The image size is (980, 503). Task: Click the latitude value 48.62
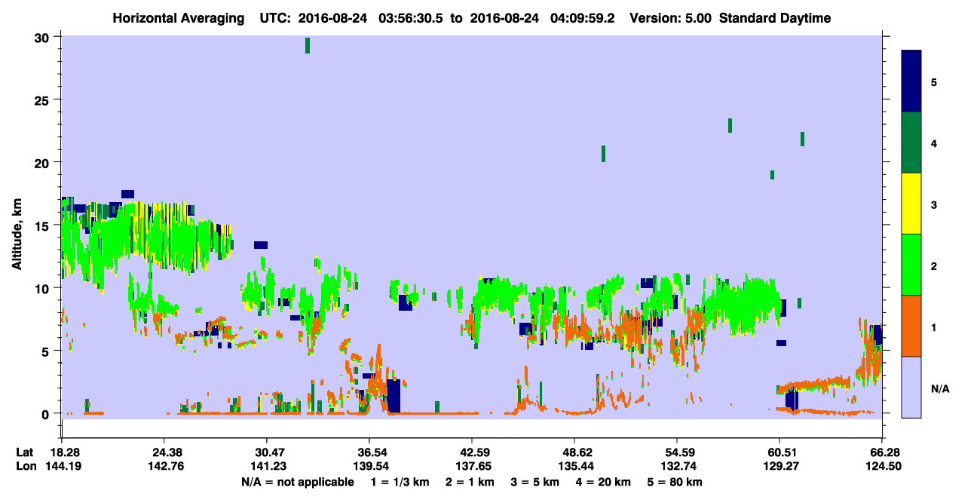574,452
